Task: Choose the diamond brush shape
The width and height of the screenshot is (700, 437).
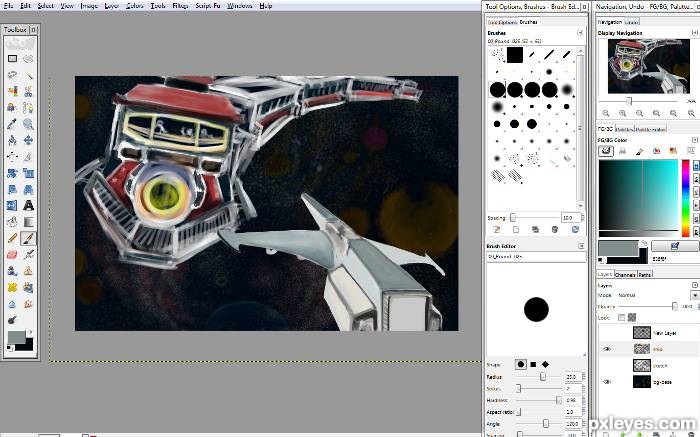Action: [545, 365]
